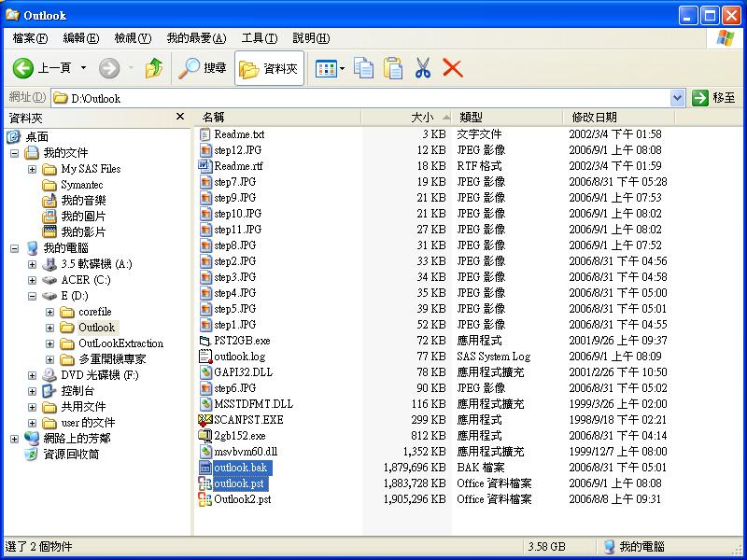
Task: Click the PST2GB.exe file icon
Action: tap(204, 341)
